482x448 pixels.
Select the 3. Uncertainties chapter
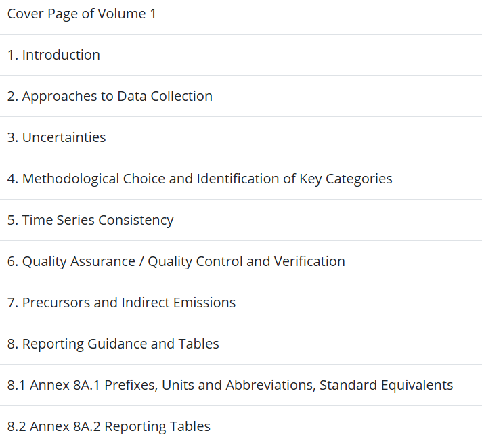tap(241, 137)
